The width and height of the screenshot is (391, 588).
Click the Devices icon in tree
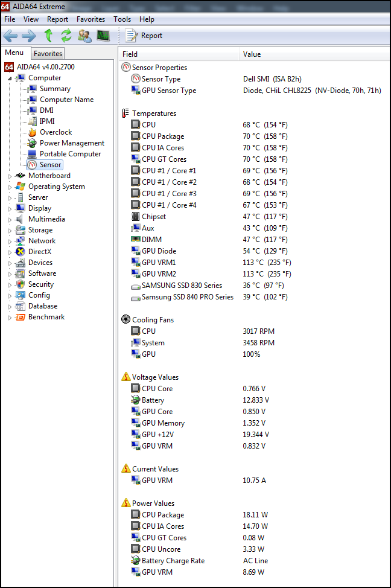pos(21,263)
